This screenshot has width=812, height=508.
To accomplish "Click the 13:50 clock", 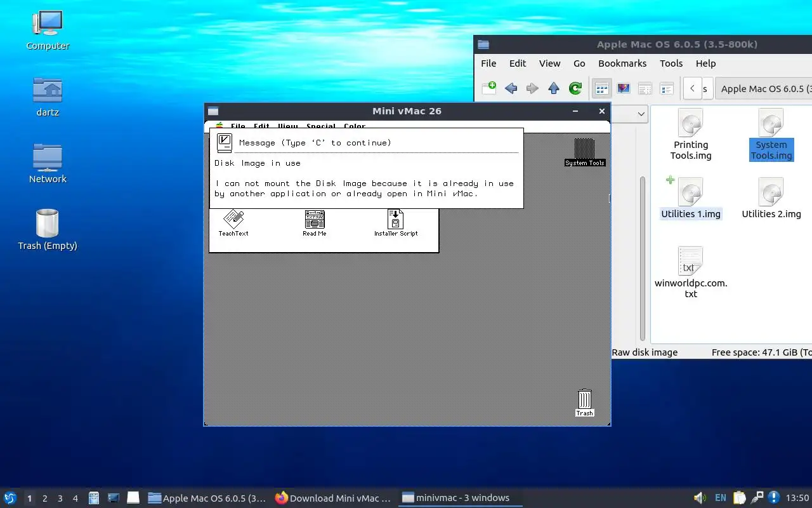I will 797,498.
